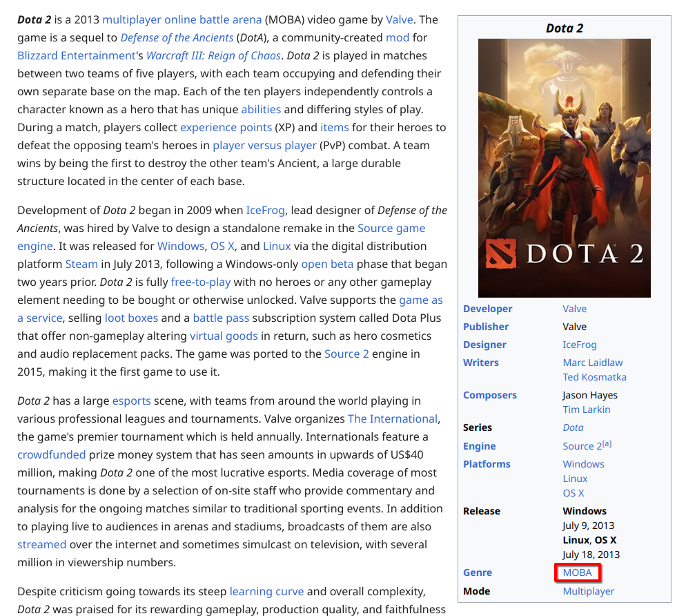686x616 pixels.
Task: Open Linux link under Platforms
Action: tap(575, 479)
